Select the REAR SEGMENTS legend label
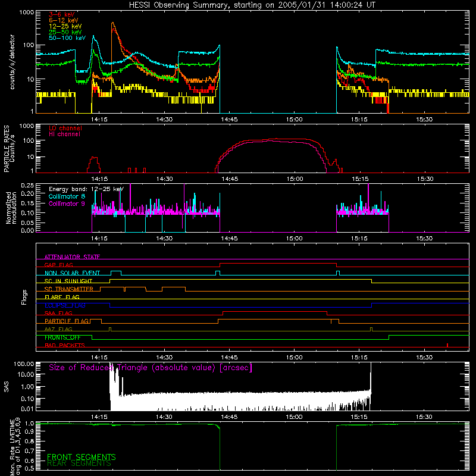Viewport: 476px width, 476px height. tap(79, 464)
